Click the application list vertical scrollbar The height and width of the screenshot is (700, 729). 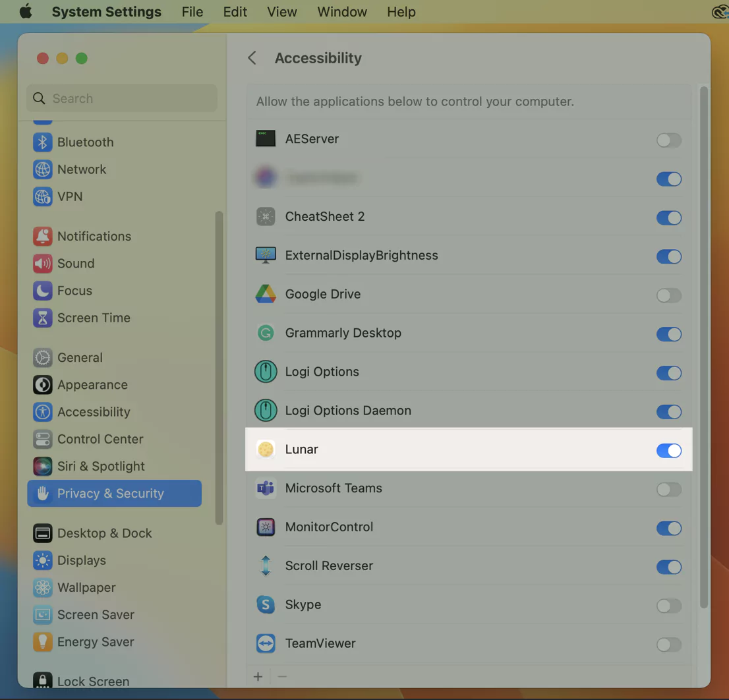704,347
